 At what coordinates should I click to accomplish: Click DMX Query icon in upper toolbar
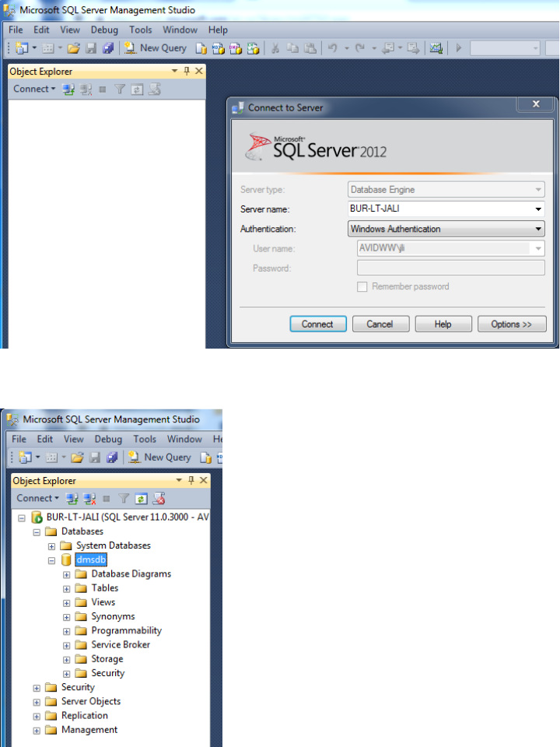[235, 48]
